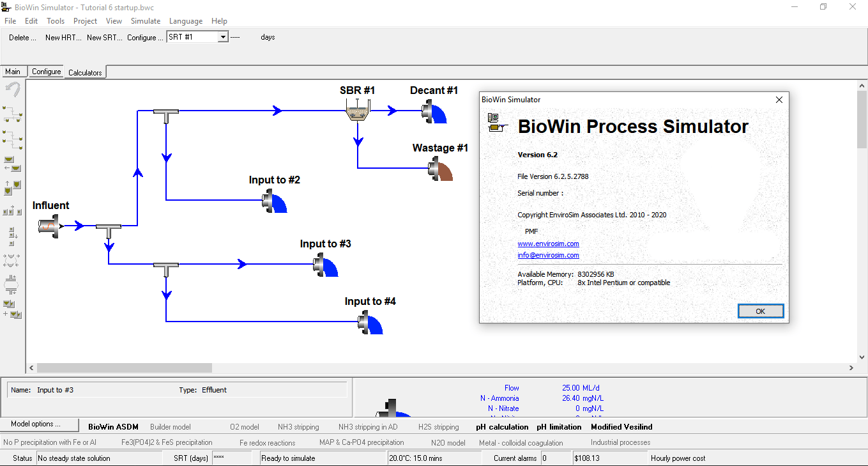Close the BioWin Simulator About dialog
The image size is (868, 466).
[x=779, y=100]
